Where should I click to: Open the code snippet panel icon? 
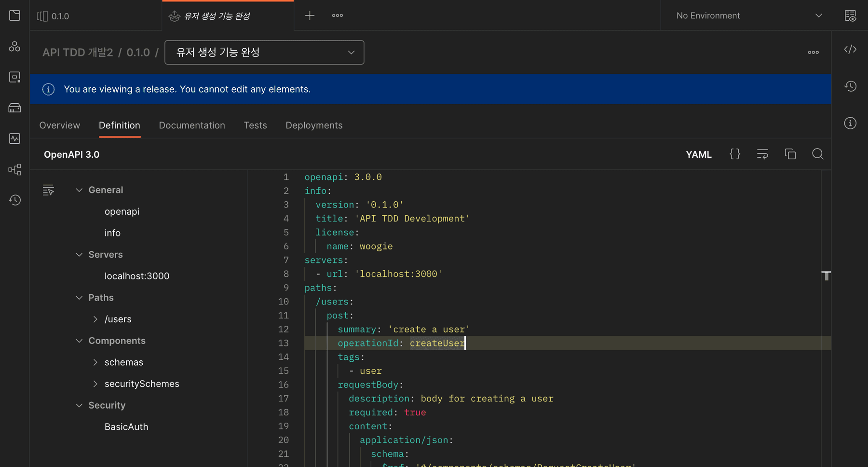coord(850,50)
